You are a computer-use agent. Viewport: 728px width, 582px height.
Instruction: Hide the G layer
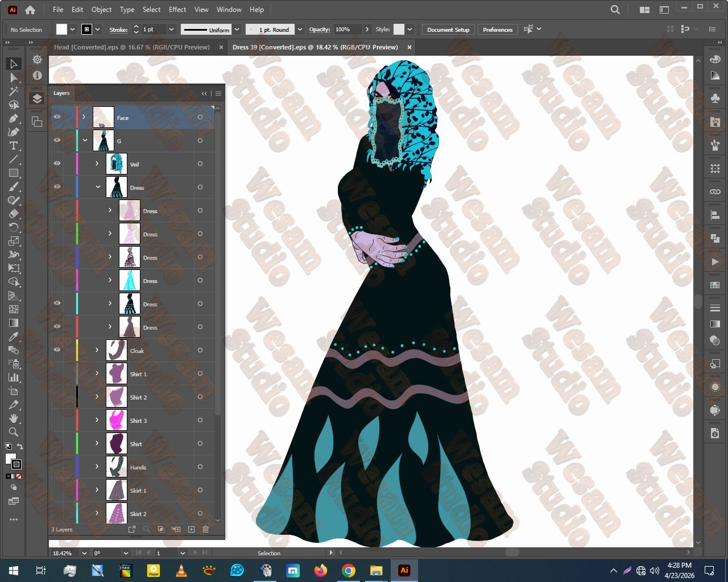point(57,140)
